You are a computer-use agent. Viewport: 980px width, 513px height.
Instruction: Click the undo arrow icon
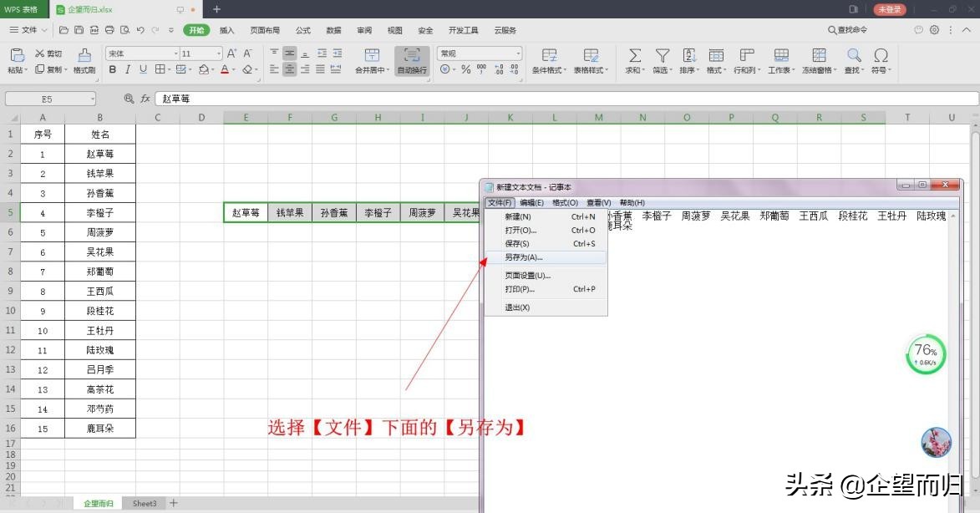pos(140,29)
